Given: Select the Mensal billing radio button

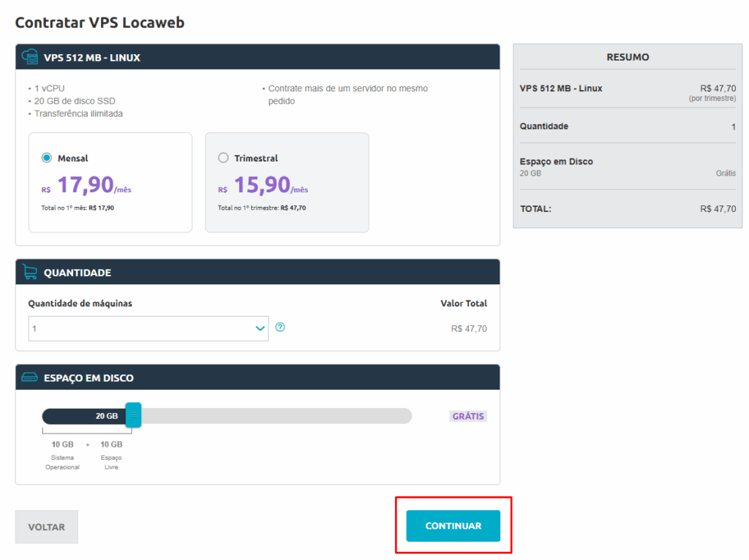Looking at the screenshot, I should coord(46,157).
